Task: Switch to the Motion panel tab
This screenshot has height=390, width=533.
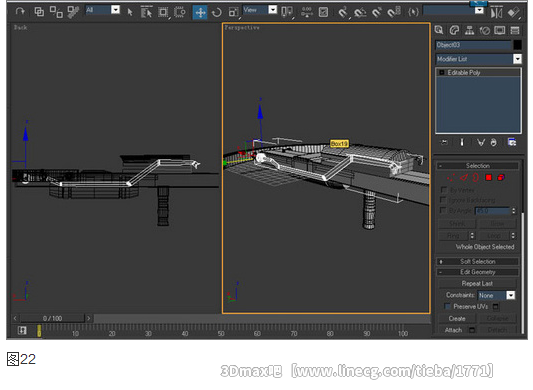Action: [x=485, y=30]
